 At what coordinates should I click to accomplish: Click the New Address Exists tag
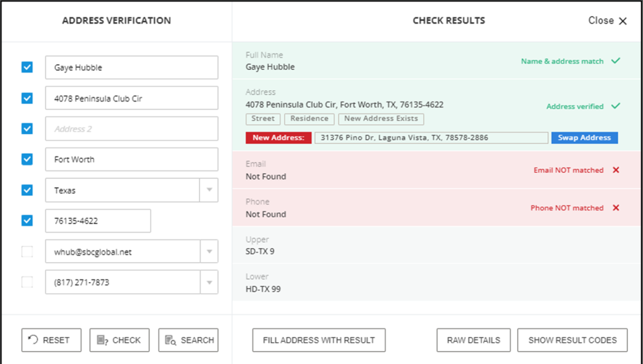point(381,119)
